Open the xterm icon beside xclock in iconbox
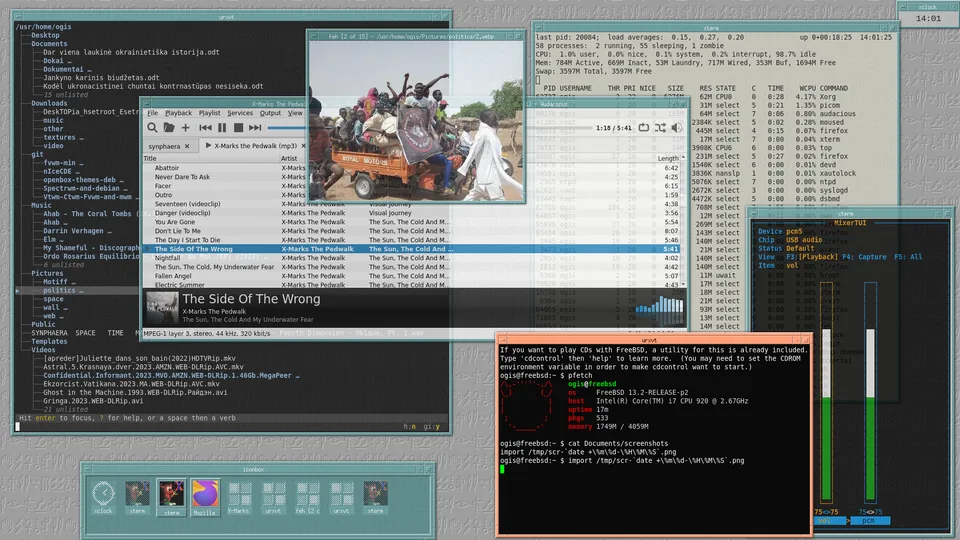This screenshot has width=960, height=540. [137, 497]
